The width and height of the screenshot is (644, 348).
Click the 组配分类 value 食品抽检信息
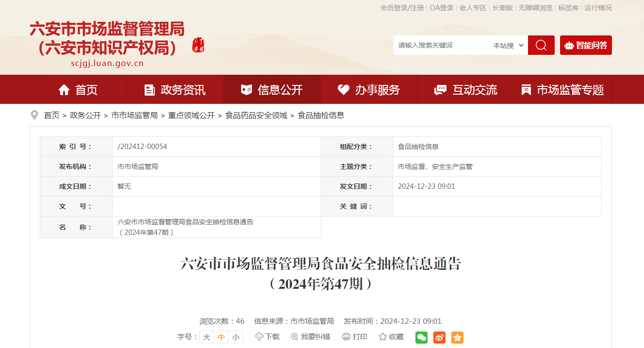[x=418, y=147]
